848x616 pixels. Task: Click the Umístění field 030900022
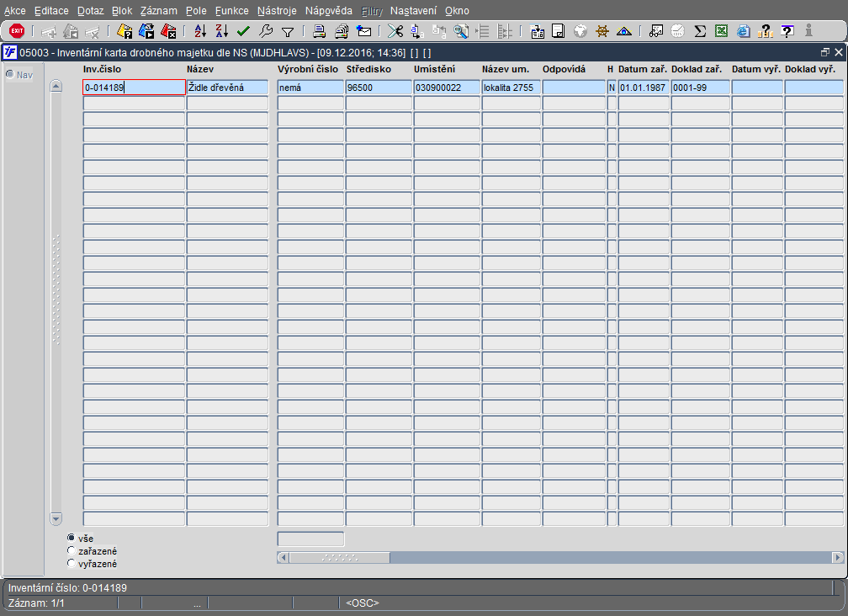click(x=447, y=87)
